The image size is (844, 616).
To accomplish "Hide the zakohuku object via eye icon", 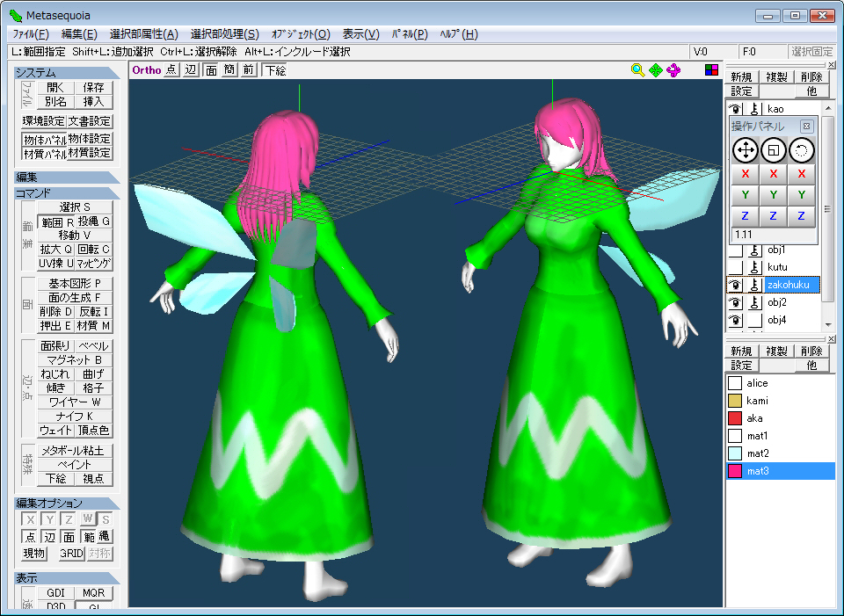I will [x=735, y=285].
